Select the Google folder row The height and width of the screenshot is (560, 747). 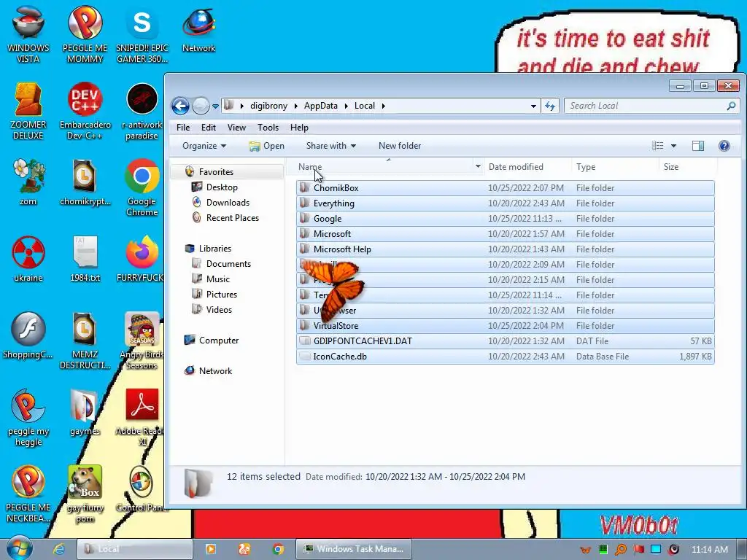coord(505,219)
